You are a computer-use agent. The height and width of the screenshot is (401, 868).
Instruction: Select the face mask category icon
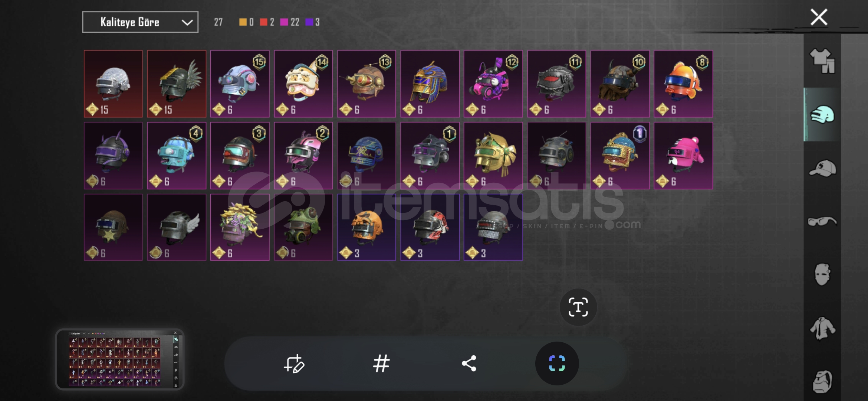coord(822,275)
